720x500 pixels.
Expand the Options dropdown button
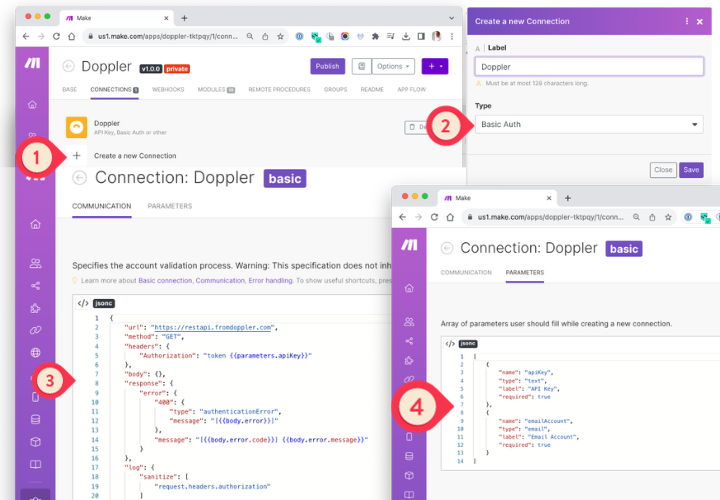393,66
